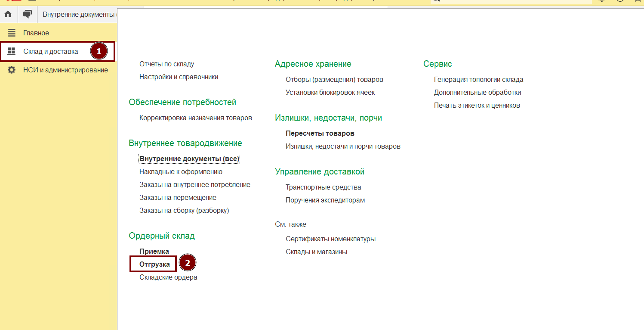The width and height of the screenshot is (644, 330).
Task: Open Накладные к оформлению
Action: pyautogui.click(x=181, y=172)
